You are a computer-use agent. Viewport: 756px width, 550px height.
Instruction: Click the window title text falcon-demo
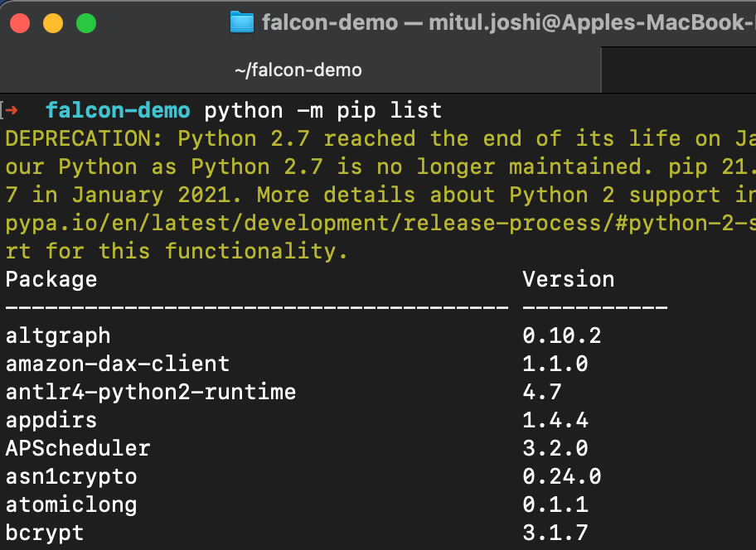pyautogui.click(x=330, y=22)
